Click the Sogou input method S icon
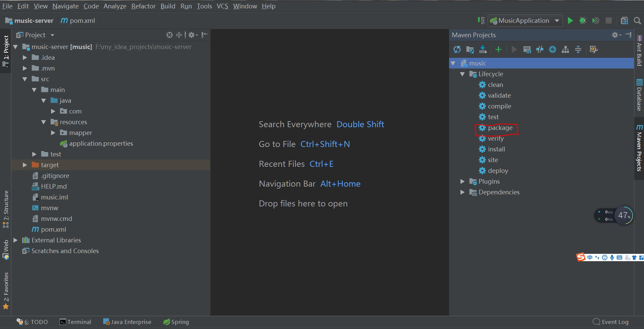The height and width of the screenshot is (329, 644). [581, 257]
